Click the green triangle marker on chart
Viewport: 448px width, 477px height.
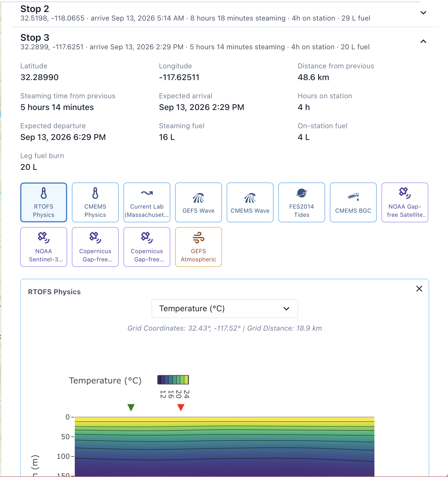click(x=131, y=407)
